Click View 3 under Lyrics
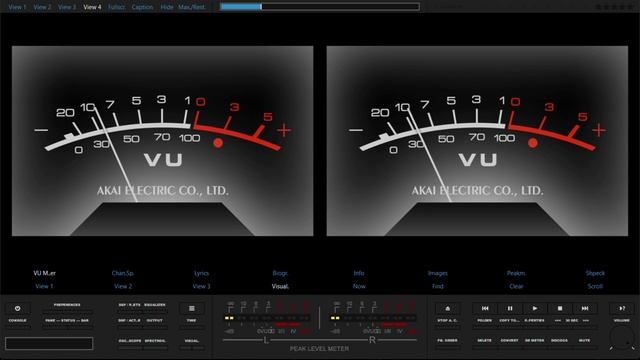This screenshot has height=360, width=640. click(202, 286)
